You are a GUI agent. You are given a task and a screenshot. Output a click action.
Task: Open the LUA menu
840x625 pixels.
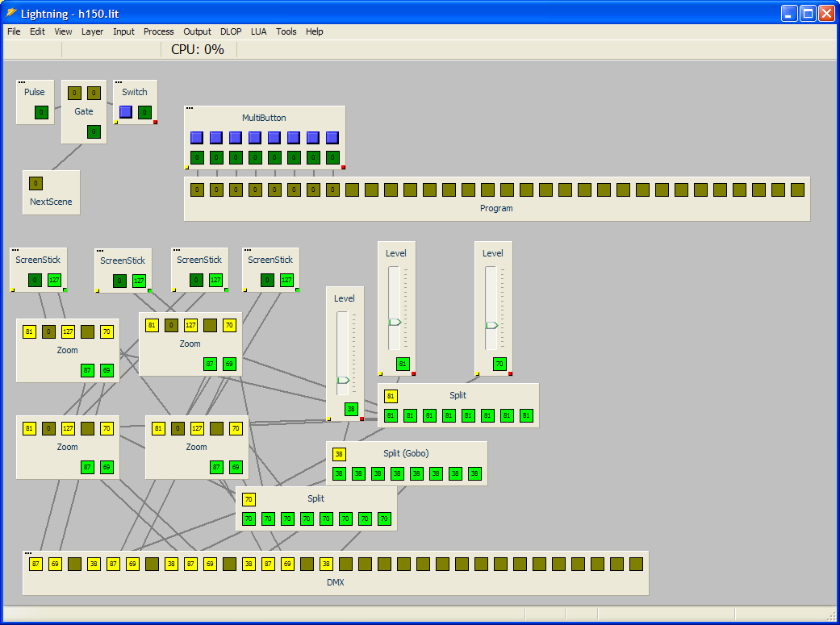click(258, 31)
